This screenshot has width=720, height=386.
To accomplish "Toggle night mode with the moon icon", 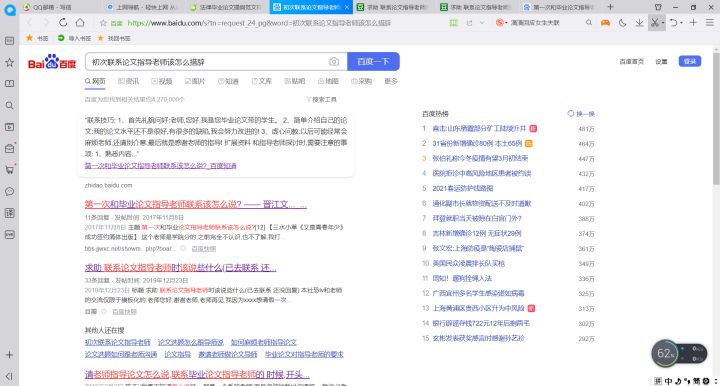I will point(622,22).
